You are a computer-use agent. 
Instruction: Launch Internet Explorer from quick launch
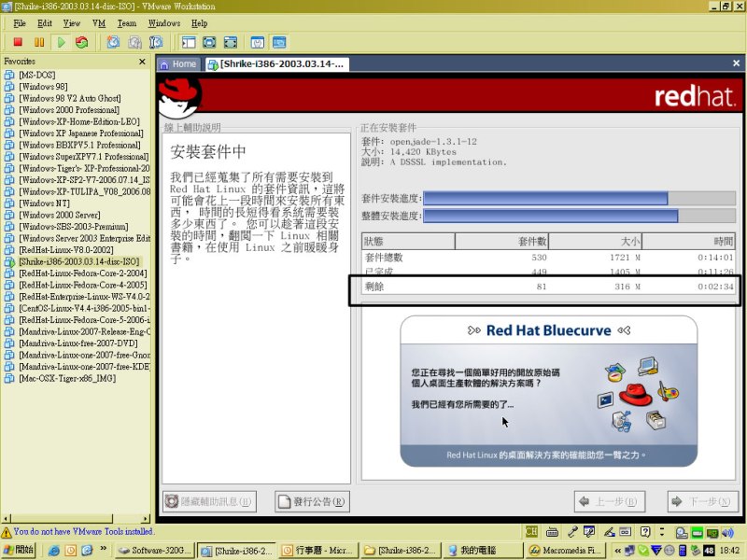(x=54, y=551)
